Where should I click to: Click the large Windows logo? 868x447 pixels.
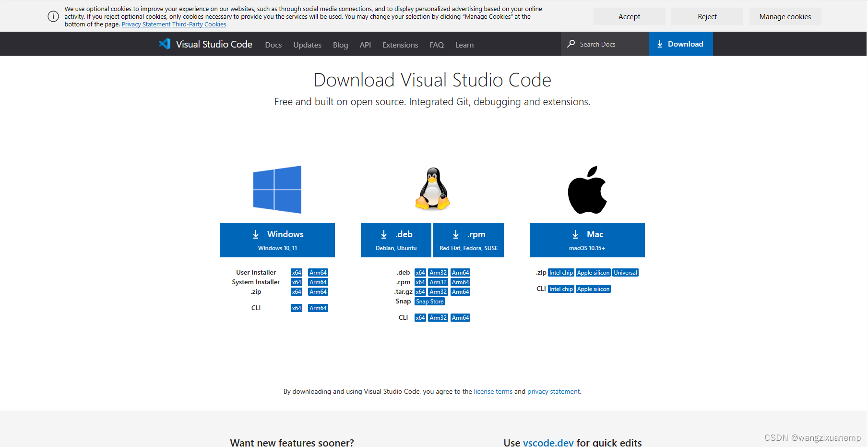(277, 190)
